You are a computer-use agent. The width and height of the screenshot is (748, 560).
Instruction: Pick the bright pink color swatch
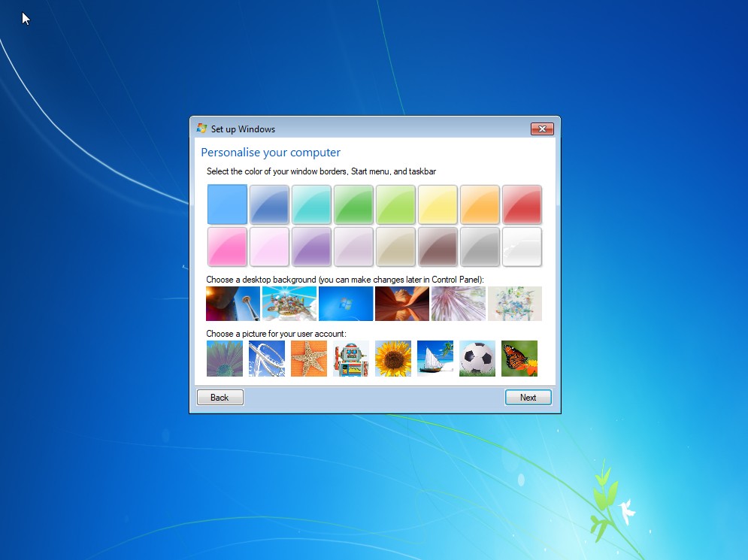(x=227, y=247)
